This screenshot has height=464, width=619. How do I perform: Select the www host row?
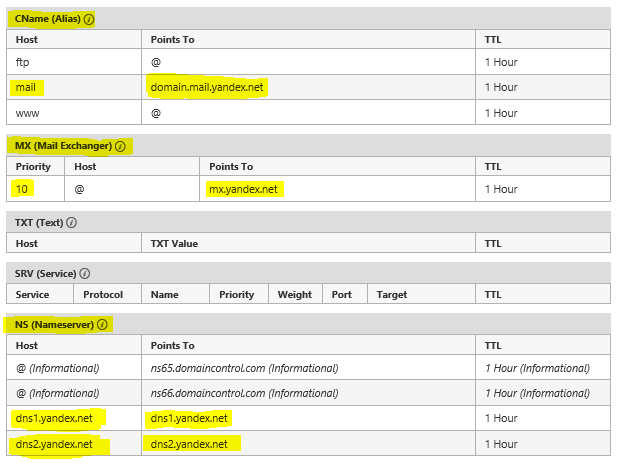tap(308, 113)
